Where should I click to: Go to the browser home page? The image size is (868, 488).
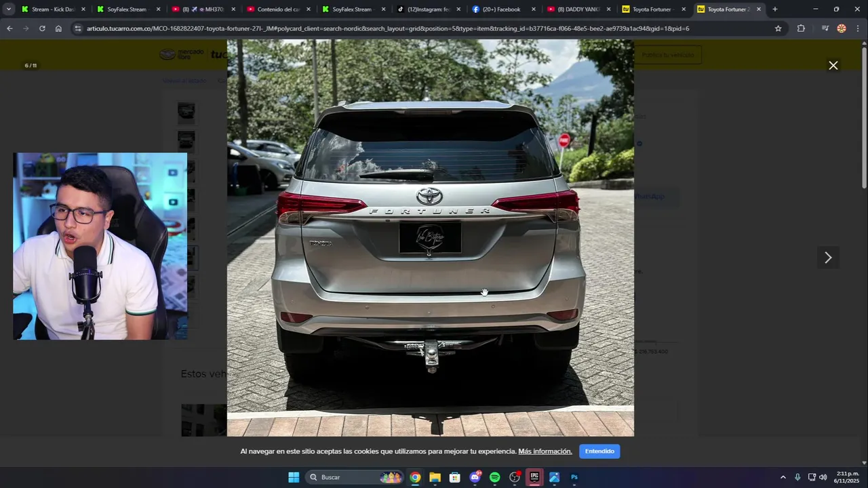click(x=58, y=28)
